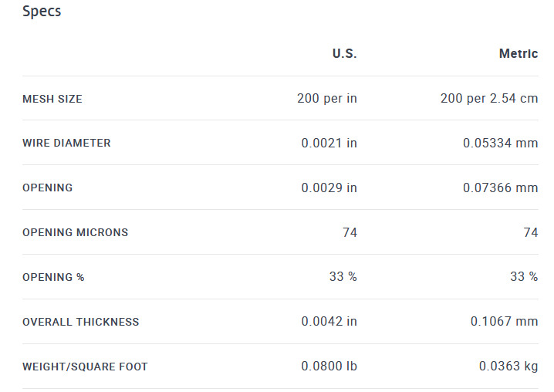
Task: Click the 200 per 2.54 cm value
Action: click(x=489, y=98)
